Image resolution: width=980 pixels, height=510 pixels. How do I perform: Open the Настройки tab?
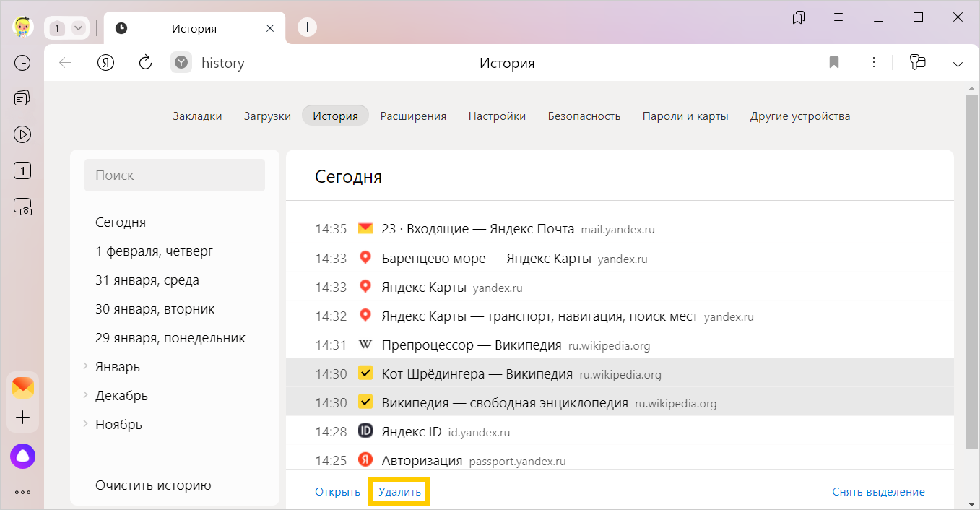[x=497, y=116]
